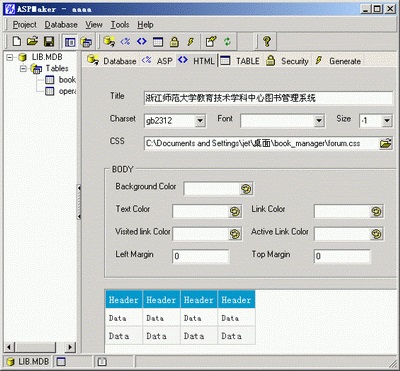Select the HTML tab
The image size is (400, 371).
pos(196,60)
